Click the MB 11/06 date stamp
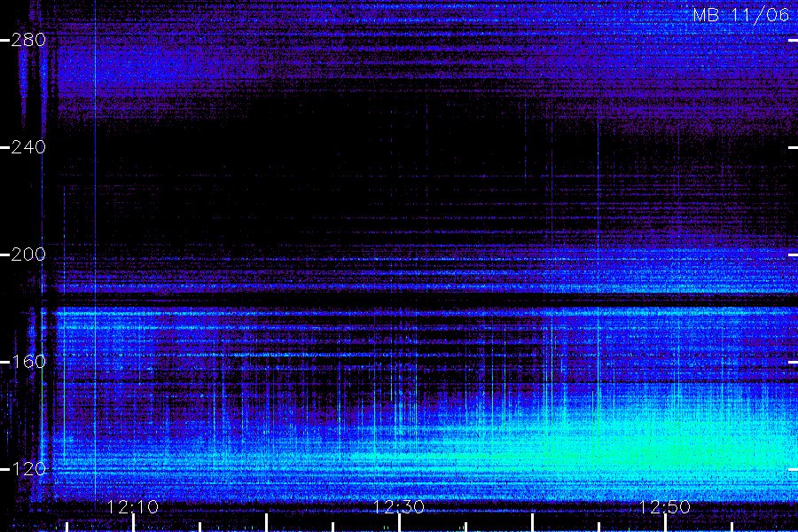798x532 pixels. point(741,15)
